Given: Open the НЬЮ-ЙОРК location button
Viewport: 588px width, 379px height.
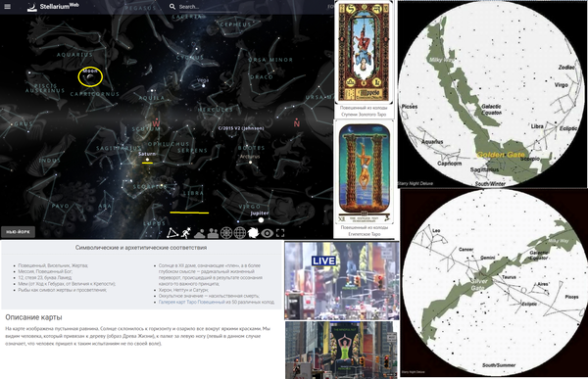Looking at the screenshot, I should [x=18, y=232].
